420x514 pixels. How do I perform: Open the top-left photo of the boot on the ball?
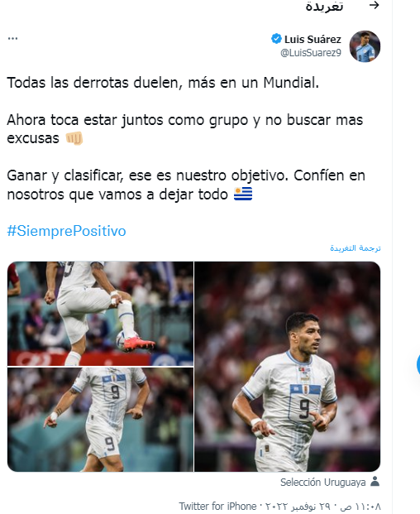[x=100, y=314]
